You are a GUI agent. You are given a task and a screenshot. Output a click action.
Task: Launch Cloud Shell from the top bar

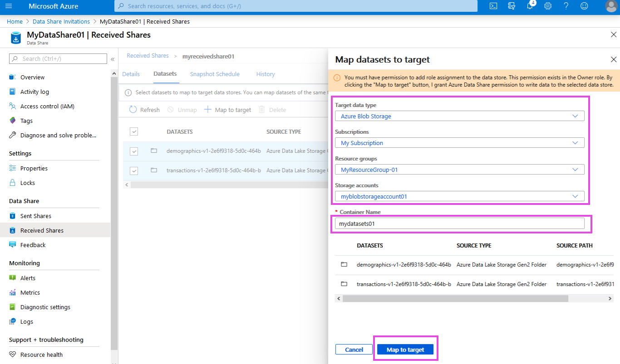tap(493, 6)
